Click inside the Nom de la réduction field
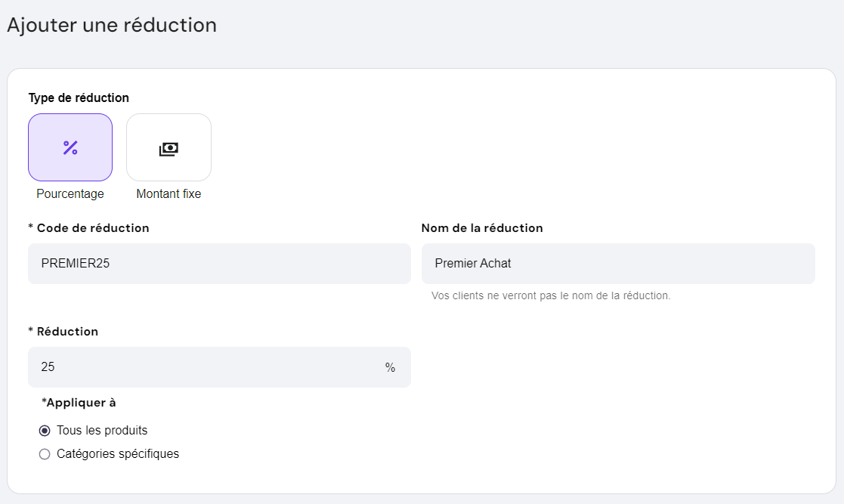 [618, 263]
